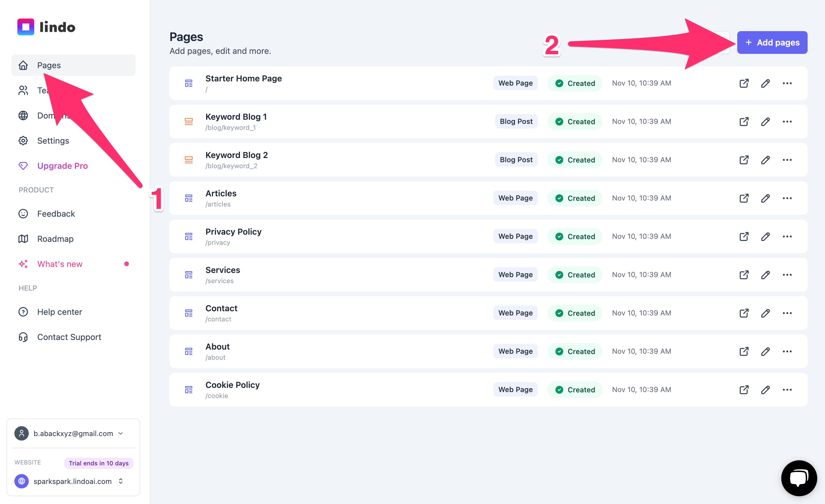Open more options for About
825x504 pixels.
click(x=787, y=351)
